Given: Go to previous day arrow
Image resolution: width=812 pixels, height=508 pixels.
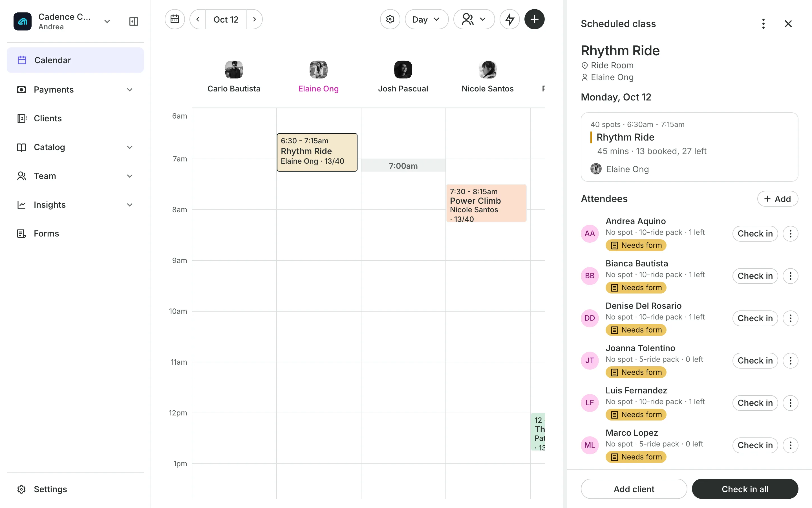Looking at the screenshot, I should click(x=198, y=19).
